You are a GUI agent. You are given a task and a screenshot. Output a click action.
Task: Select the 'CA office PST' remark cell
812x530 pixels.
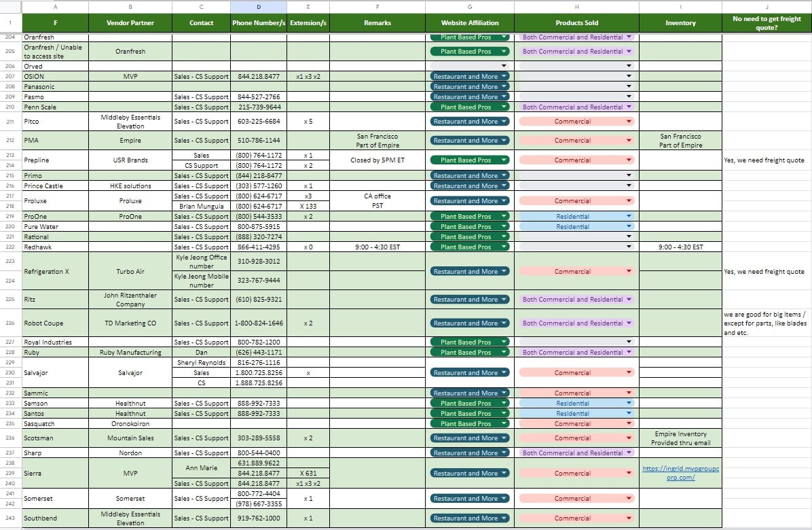pyautogui.click(x=377, y=201)
